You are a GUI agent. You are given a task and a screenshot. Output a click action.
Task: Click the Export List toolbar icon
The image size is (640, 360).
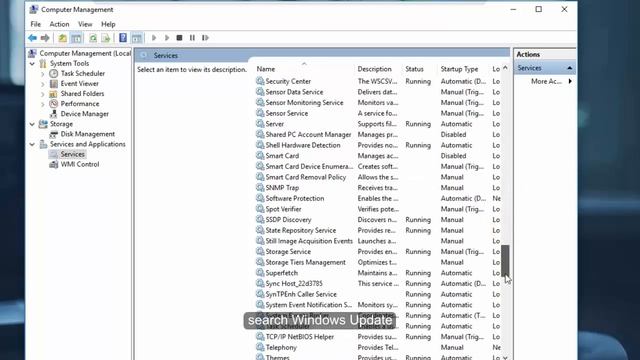106,38
